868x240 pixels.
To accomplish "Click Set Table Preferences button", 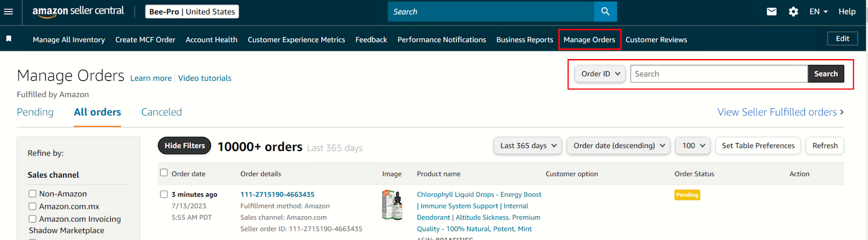I will 758,145.
